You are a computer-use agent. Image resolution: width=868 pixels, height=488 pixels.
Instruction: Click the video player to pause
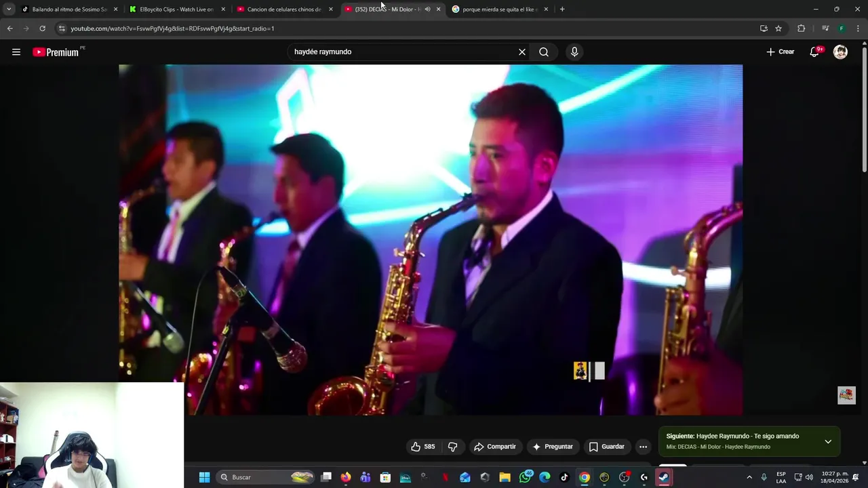tap(431, 239)
